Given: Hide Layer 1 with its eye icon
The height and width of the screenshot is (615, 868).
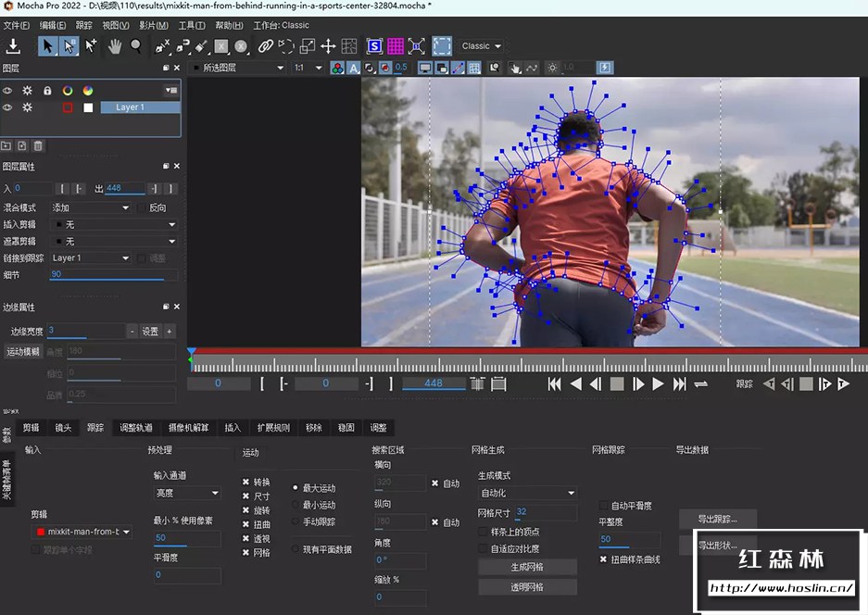Looking at the screenshot, I should [x=7, y=107].
